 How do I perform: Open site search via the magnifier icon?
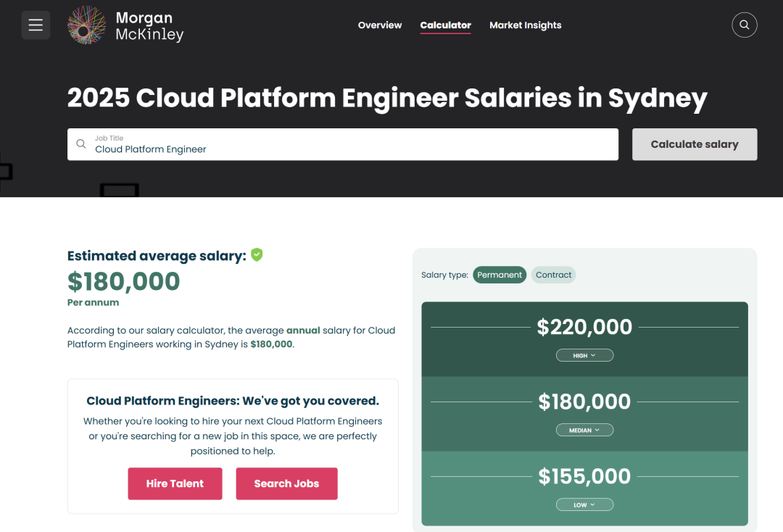[x=745, y=25]
